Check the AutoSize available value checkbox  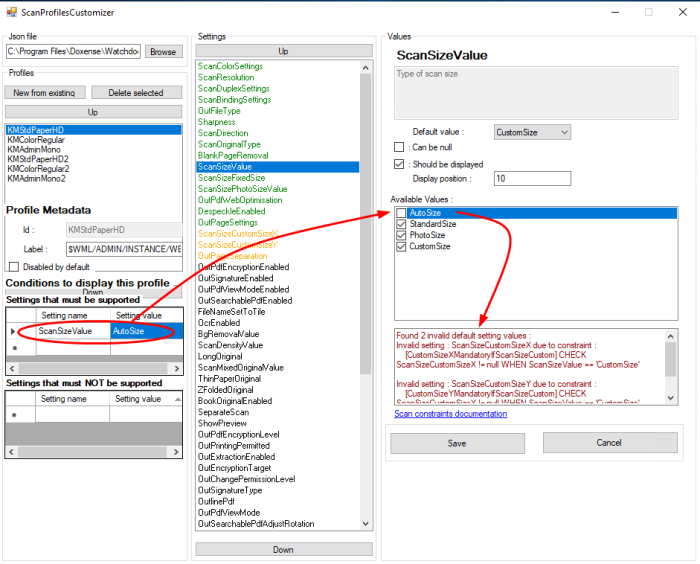(x=402, y=213)
